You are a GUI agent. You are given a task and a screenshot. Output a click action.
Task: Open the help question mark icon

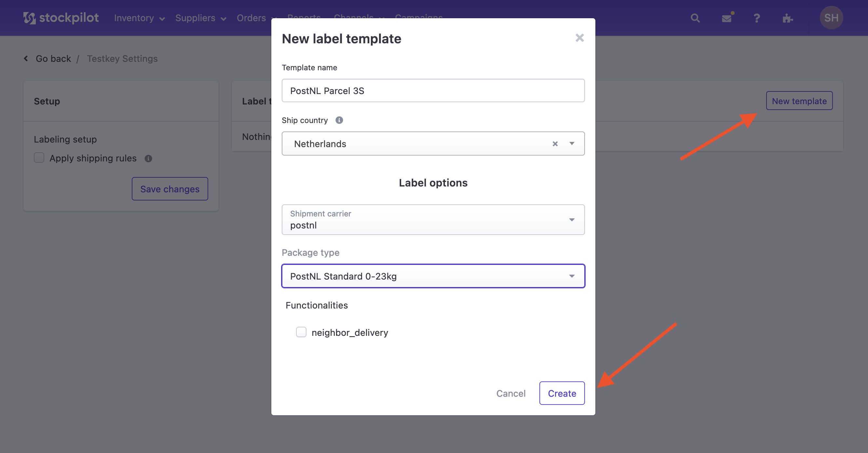[x=757, y=18]
